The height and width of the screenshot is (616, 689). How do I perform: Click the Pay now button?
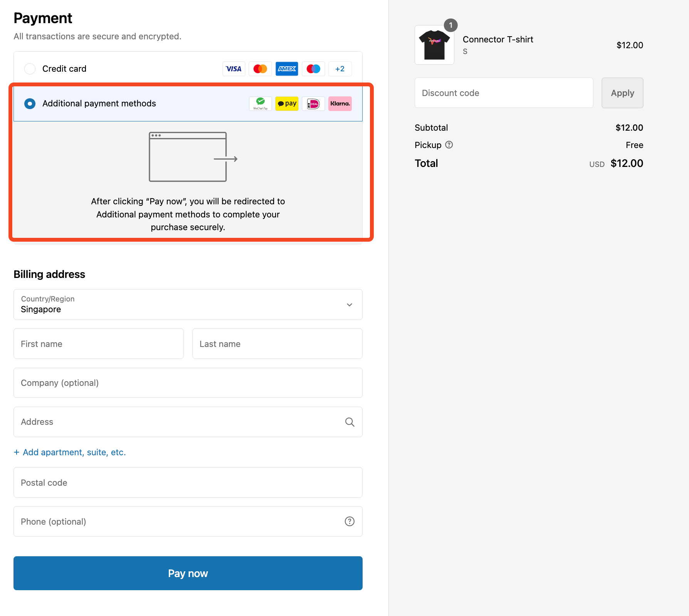coord(188,573)
